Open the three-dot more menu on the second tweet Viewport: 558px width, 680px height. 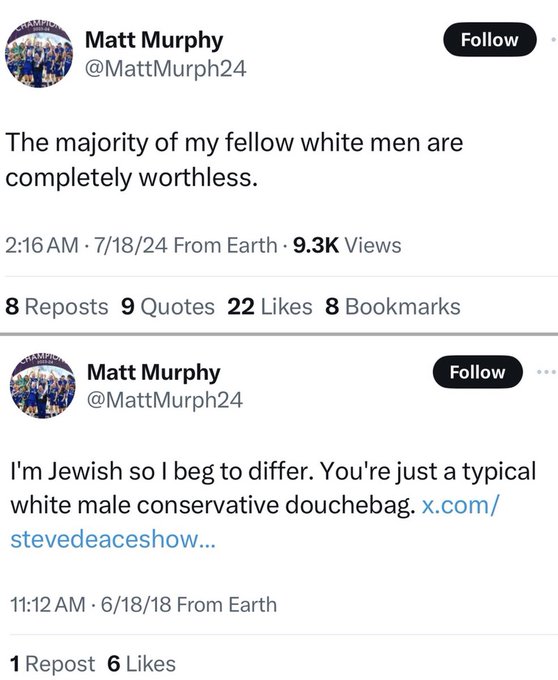[x=547, y=372]
